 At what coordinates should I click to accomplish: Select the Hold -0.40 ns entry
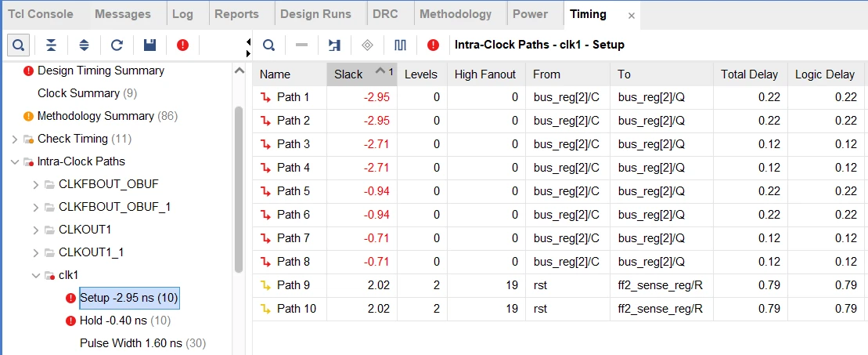tap(113, 321)
